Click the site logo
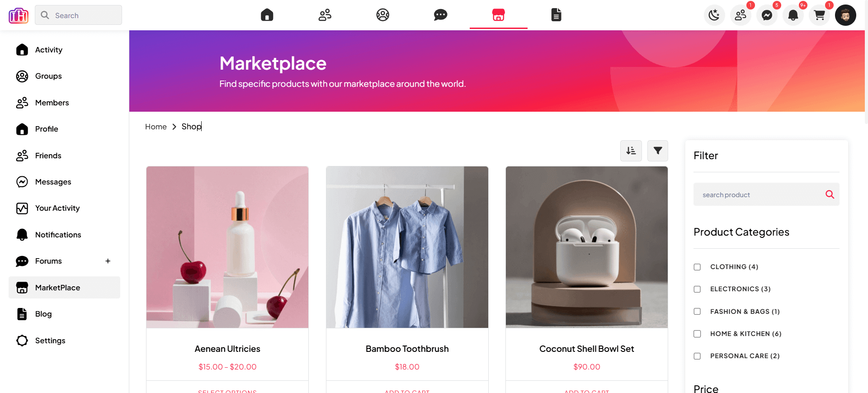 (x=19, y=15)
